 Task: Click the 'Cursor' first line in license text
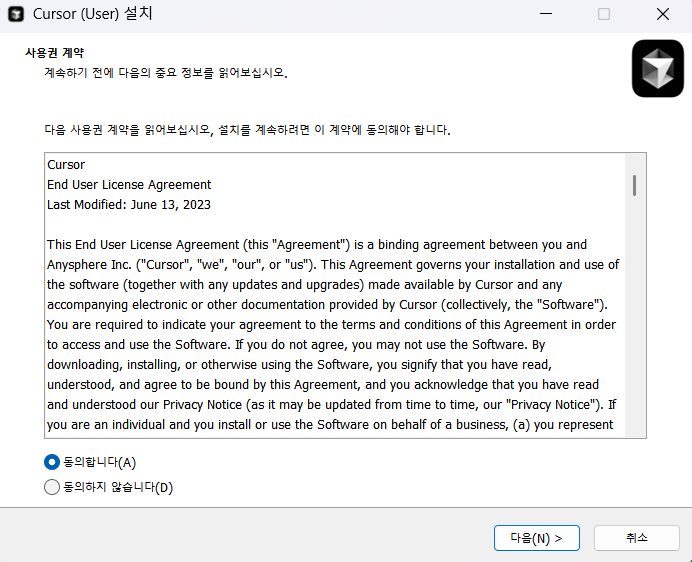click(66, 165)
